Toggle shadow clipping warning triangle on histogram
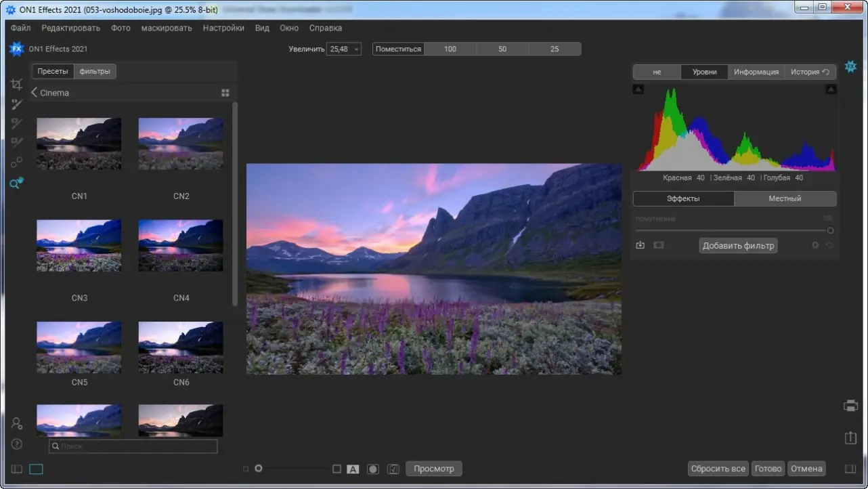The image size is (868, 489). [x=638, y=89]
